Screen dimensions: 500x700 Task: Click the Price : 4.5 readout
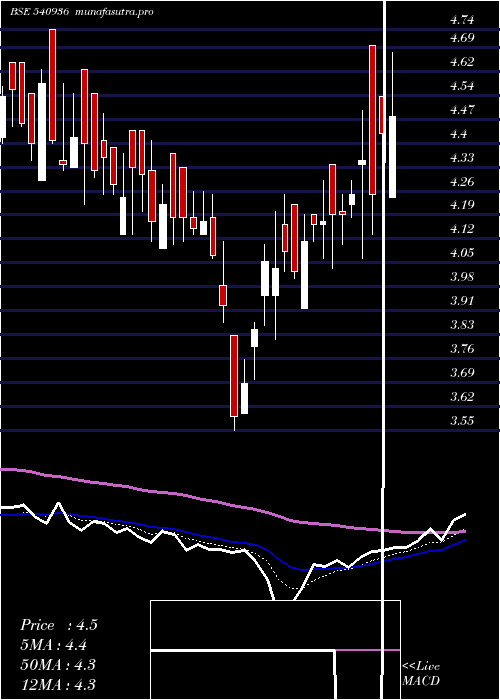pos(58,625)
